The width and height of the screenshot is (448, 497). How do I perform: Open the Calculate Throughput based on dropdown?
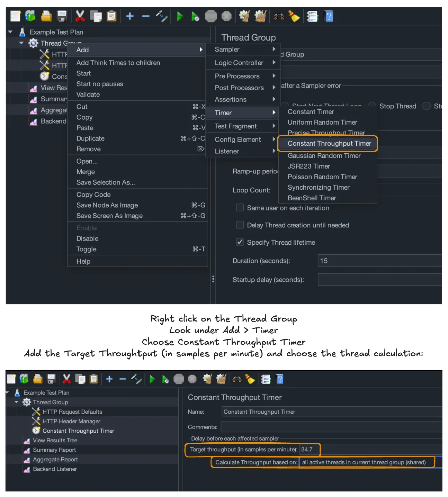click(370, 462)
